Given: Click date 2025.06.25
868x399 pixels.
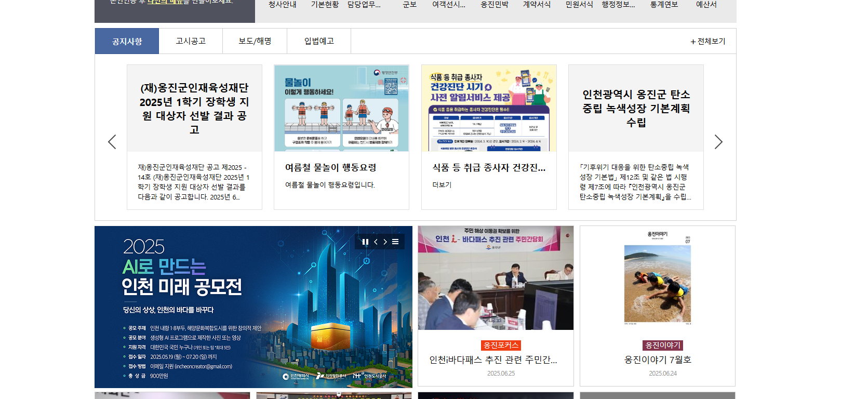Looking at the screenshot, I should click(501, 374).
